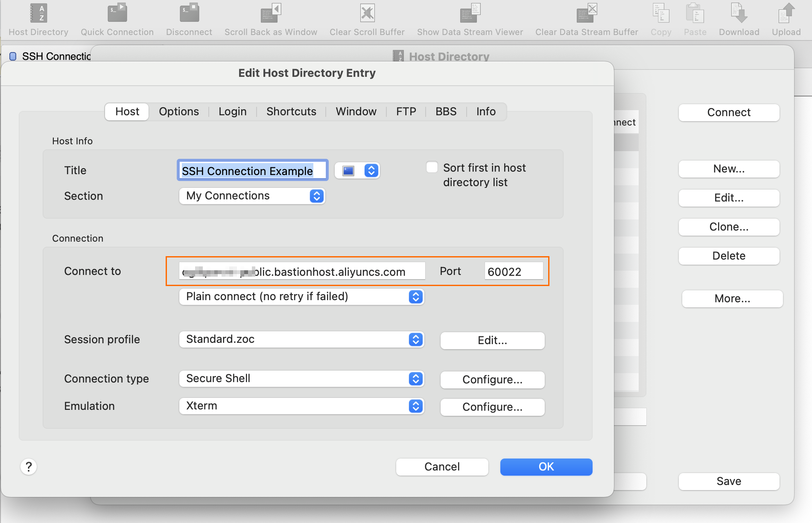Click the Clear Scroll Buffer icon
The height and width of the screenshot is (523, 812).
coord(367,13)
